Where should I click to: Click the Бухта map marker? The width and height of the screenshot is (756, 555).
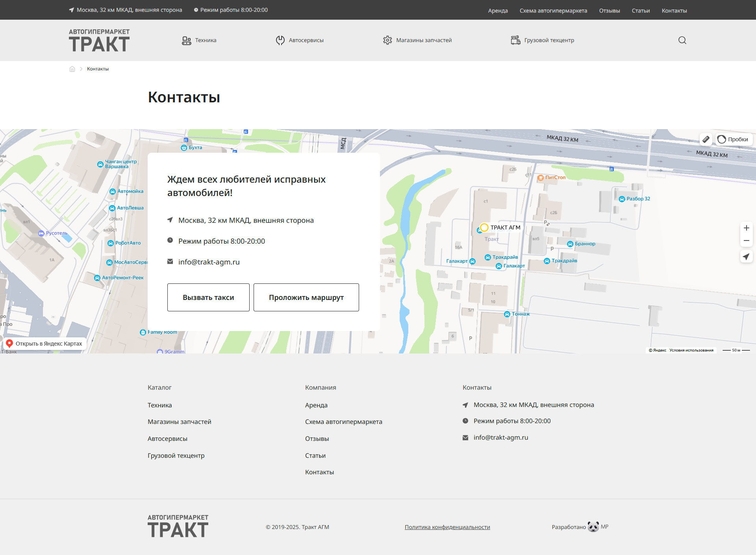point(184,148)
